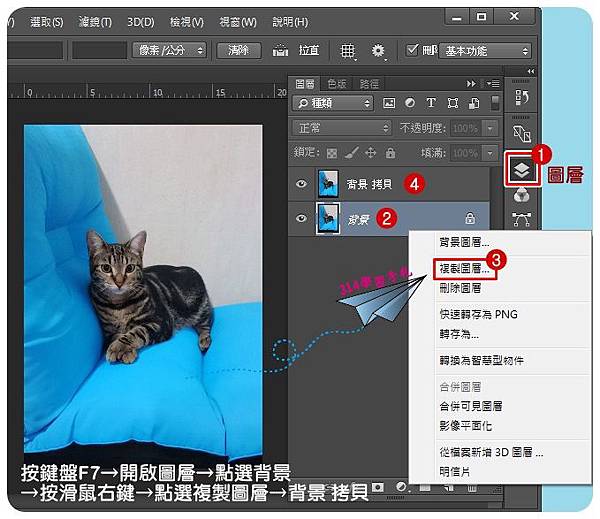Choose 轉換為智慧型物件 in context menu

481,361
